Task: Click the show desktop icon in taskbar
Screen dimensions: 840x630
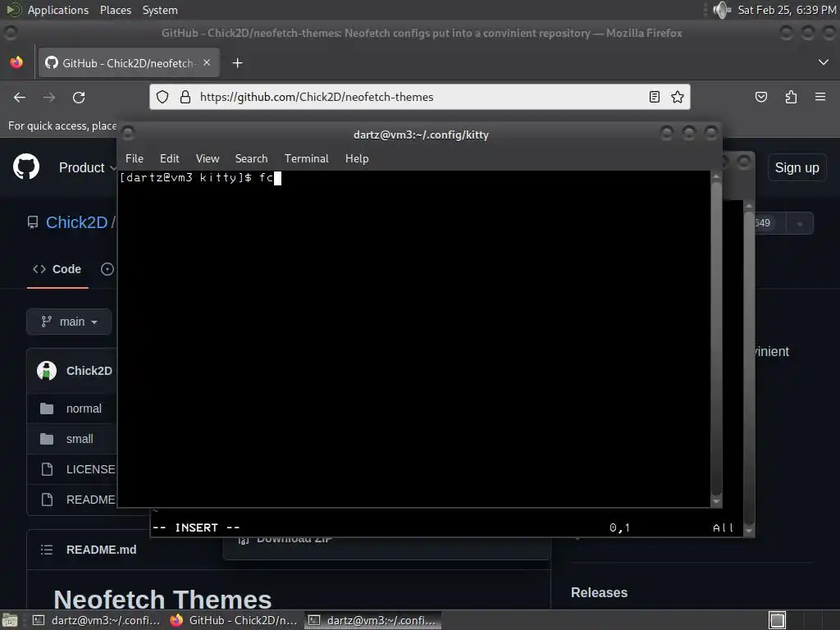Action: coord(10,620)
